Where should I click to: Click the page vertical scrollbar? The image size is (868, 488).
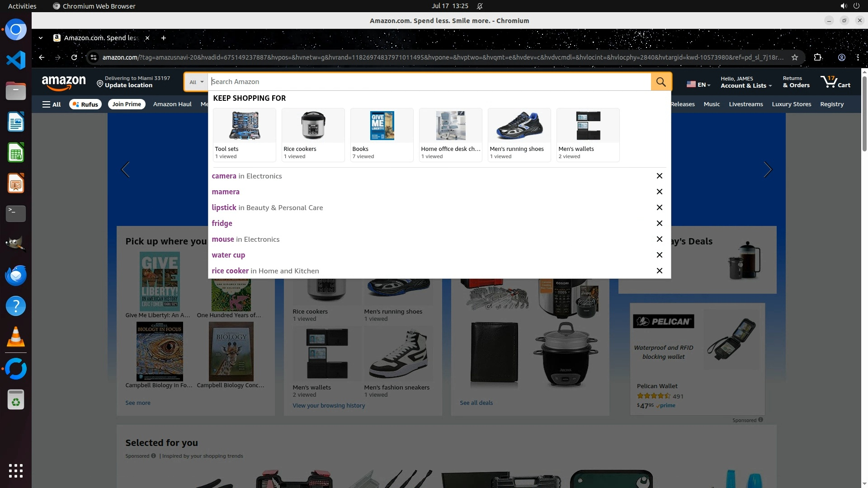pos(864,113)
